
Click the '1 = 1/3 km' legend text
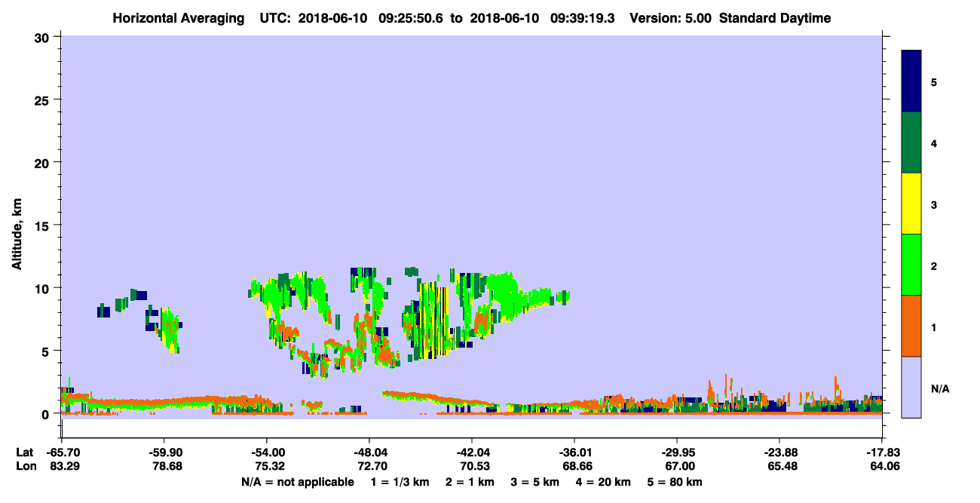[x=400, y=482]
